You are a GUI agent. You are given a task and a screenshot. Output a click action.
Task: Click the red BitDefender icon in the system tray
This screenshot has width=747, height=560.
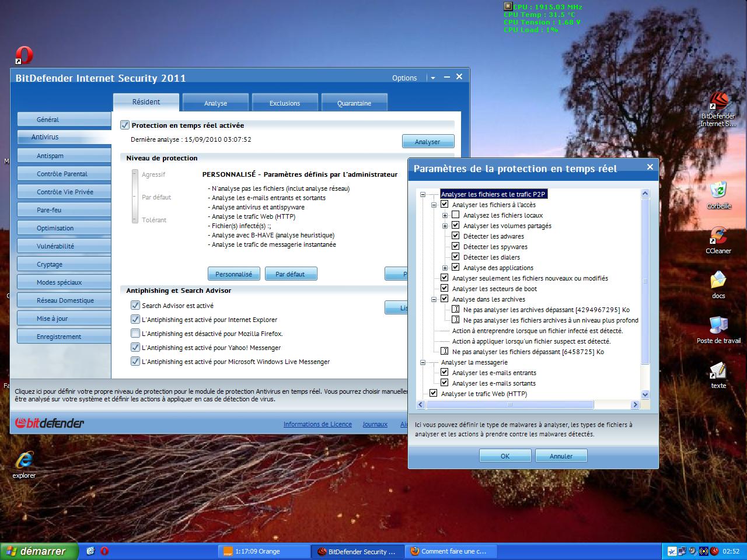click(714, 551)
